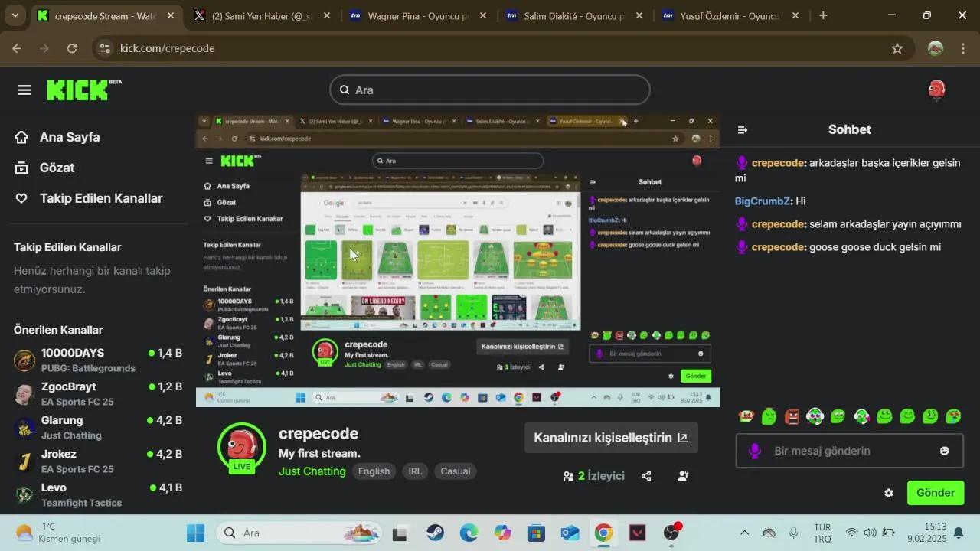Send the message with Gönder

(936, 493)
